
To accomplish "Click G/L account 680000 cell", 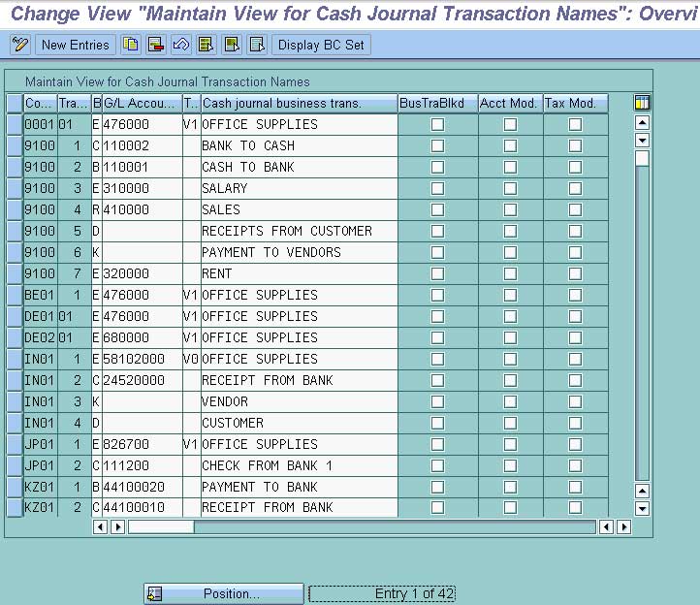I will (x=142, y=337).
